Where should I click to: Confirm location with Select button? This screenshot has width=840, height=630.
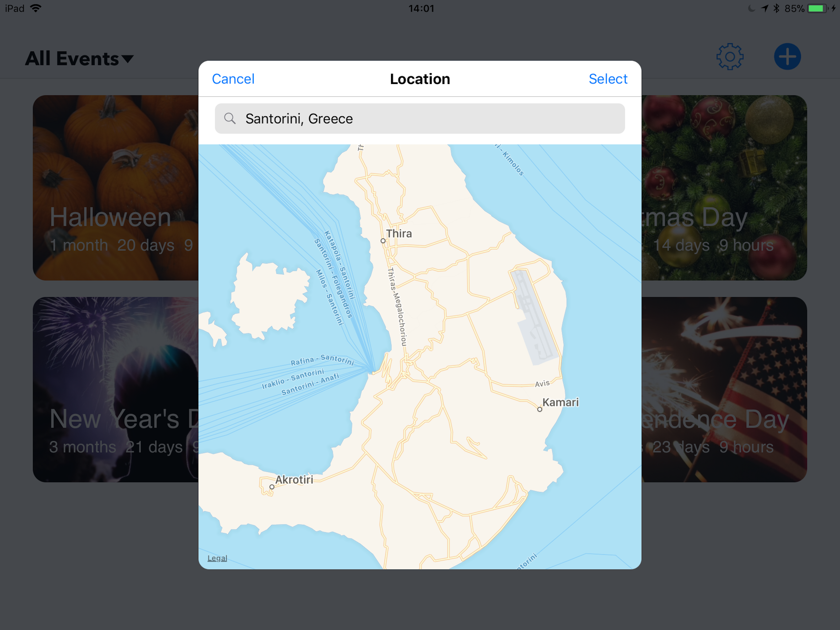pos(608,79)
